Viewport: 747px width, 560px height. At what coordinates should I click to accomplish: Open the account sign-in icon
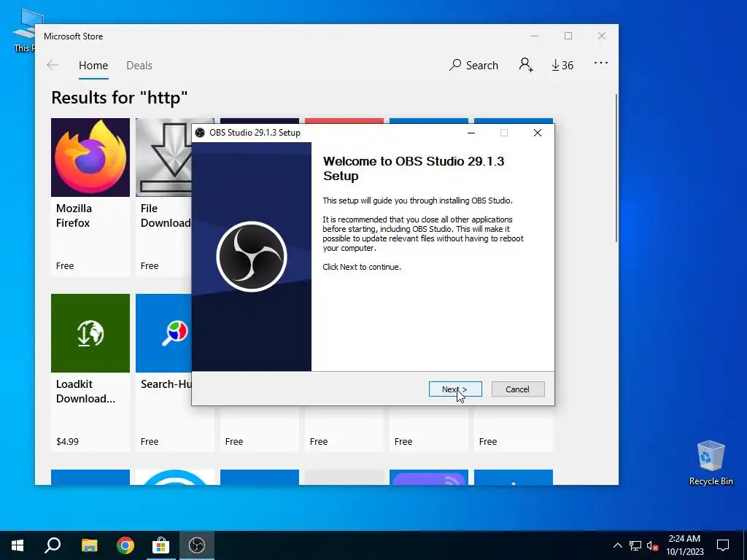526,65
